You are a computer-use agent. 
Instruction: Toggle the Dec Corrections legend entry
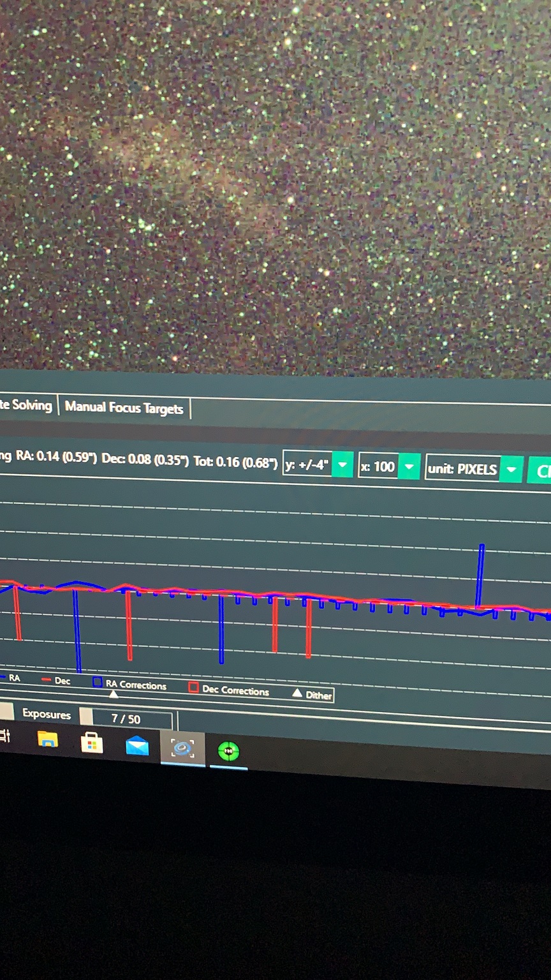coord(229,690)
